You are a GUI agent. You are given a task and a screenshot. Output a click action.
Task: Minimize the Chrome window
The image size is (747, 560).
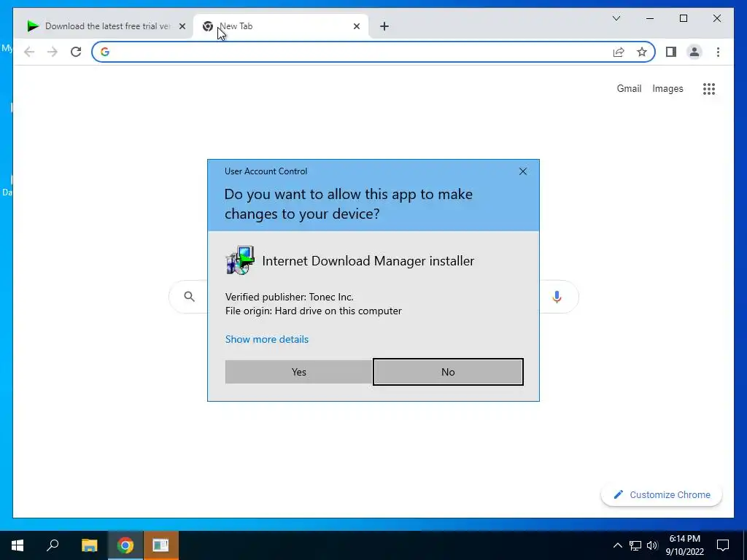pyautogui.click(x=650, y=18)
